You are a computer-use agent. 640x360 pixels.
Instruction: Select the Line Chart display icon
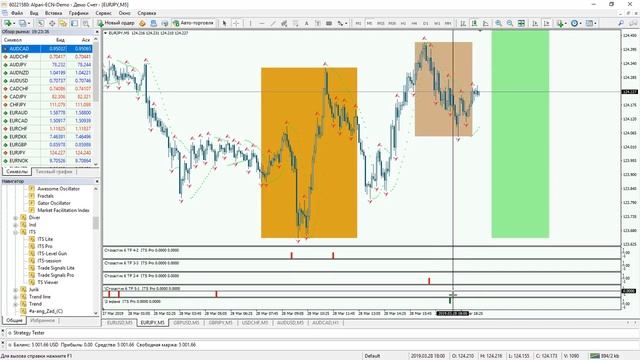(x=486, y=23)
